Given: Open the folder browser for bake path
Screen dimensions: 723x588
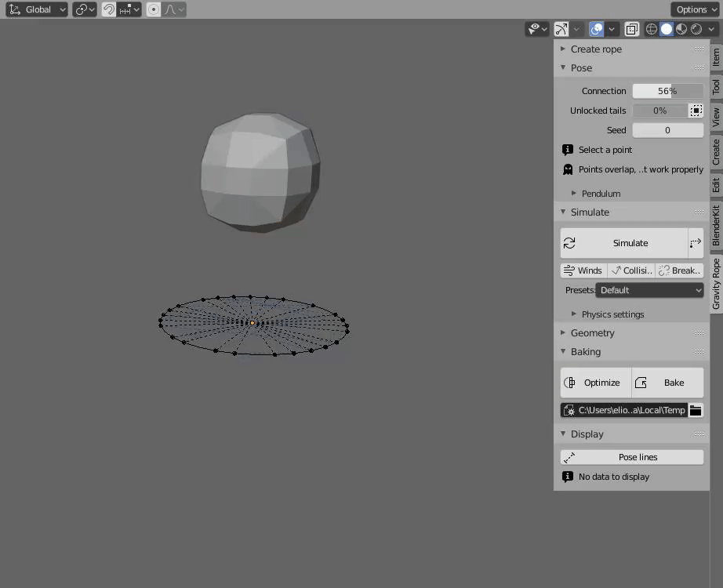Looking at the screenshot, I should (696, 410).
